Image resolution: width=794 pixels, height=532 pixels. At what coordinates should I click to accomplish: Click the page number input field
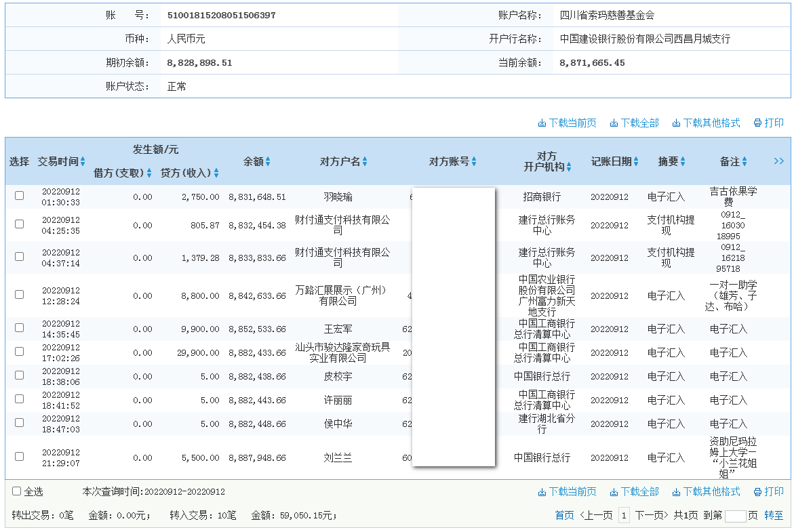[735, 516]
